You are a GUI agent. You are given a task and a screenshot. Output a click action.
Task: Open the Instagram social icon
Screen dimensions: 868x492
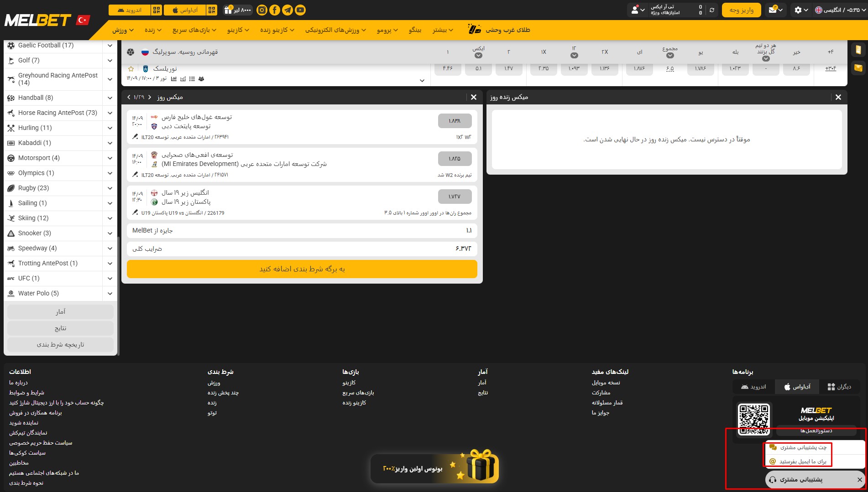tap(262, 10)
